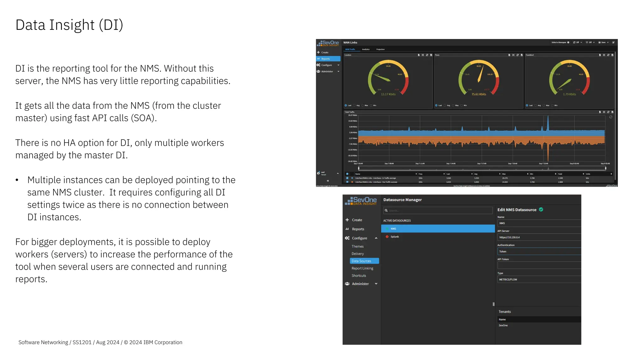Click the left handle of chart range slider
The height and width of the screenshot is (362, 644).
coord(359,168)
